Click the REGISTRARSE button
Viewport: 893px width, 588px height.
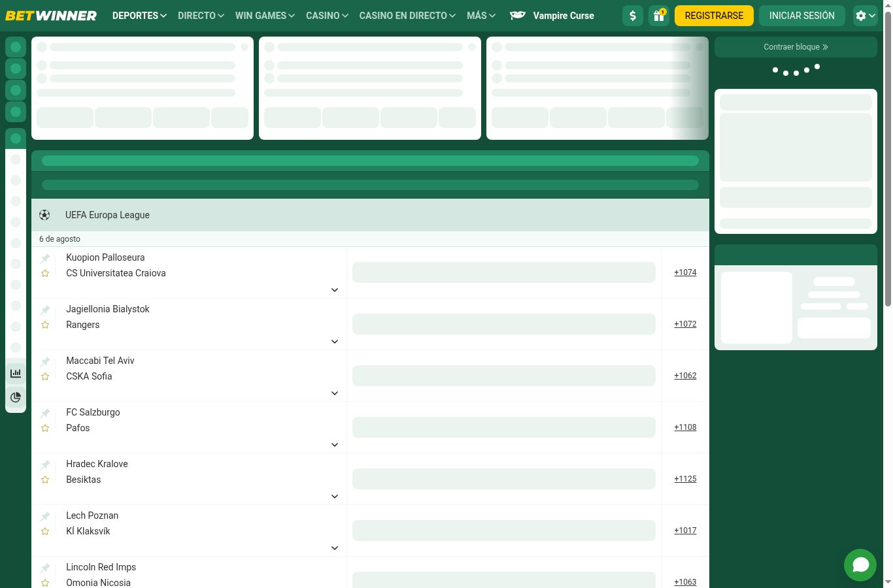pyautogui.click(x=714, y=16)
